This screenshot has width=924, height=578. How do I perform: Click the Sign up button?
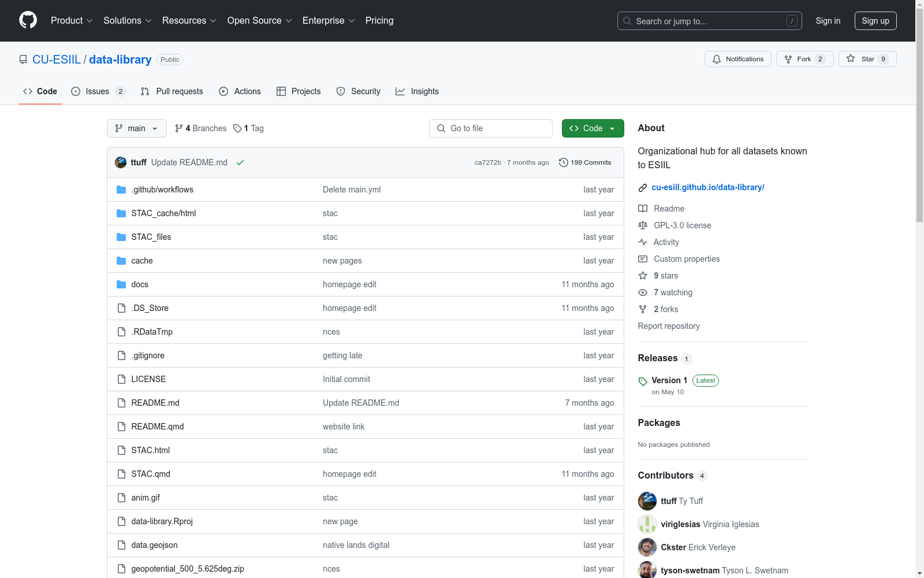point(875,21)
